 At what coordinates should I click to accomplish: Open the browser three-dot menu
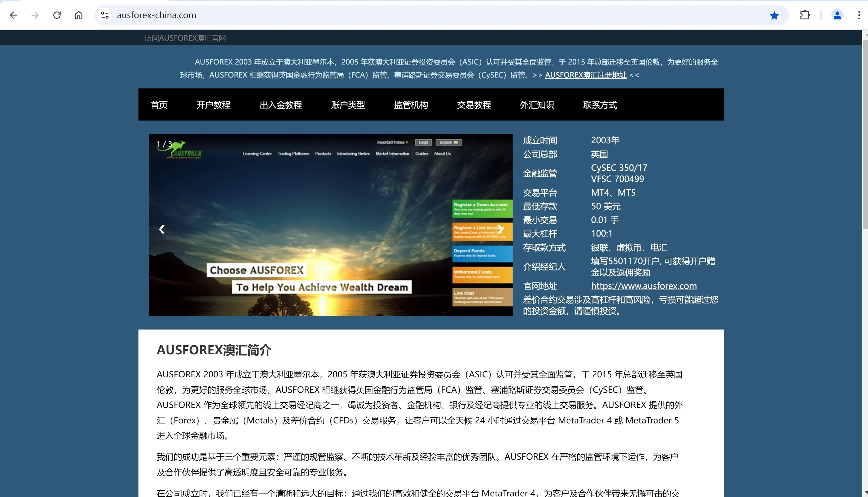[859, 15]
